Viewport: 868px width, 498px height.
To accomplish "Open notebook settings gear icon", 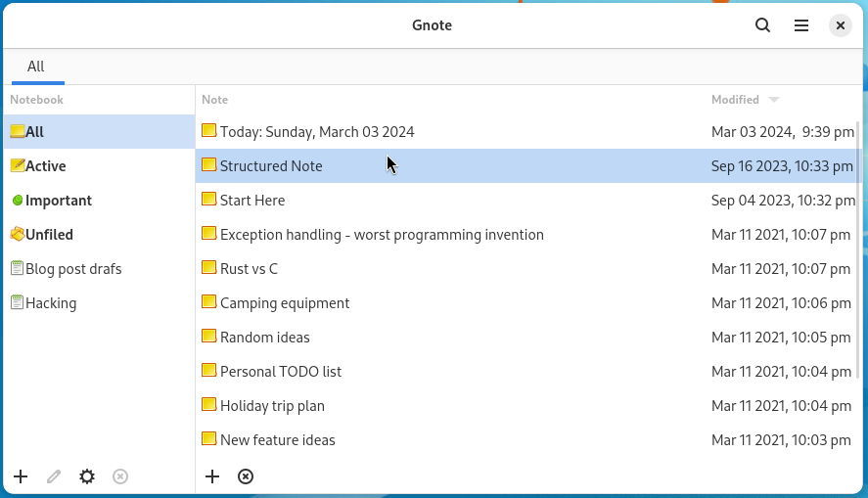I will tap(87, 476).
